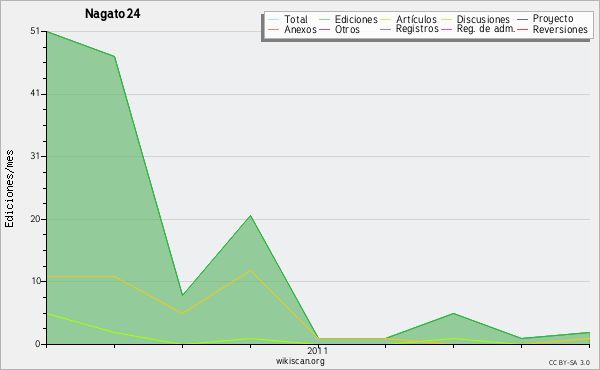
Task: Click the y-axis label 31
Action: [35, 156]
